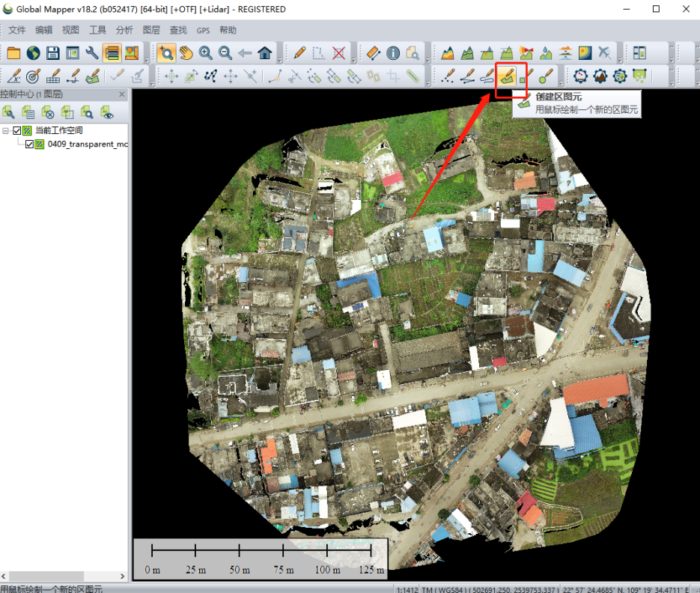Open the 分析 menu
The width and height of the screenshot is (700, 593).
(x=124, y=31)
